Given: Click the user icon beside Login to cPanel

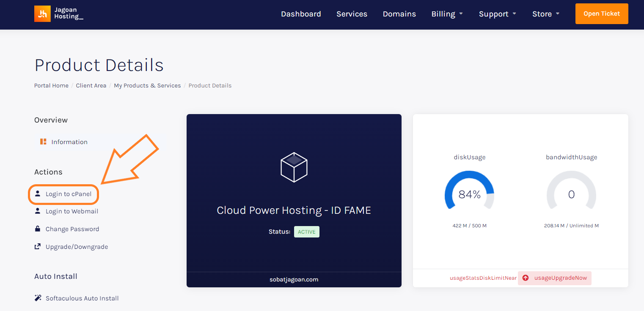Looking at the screenshot, I should click(x=38, y=194).
